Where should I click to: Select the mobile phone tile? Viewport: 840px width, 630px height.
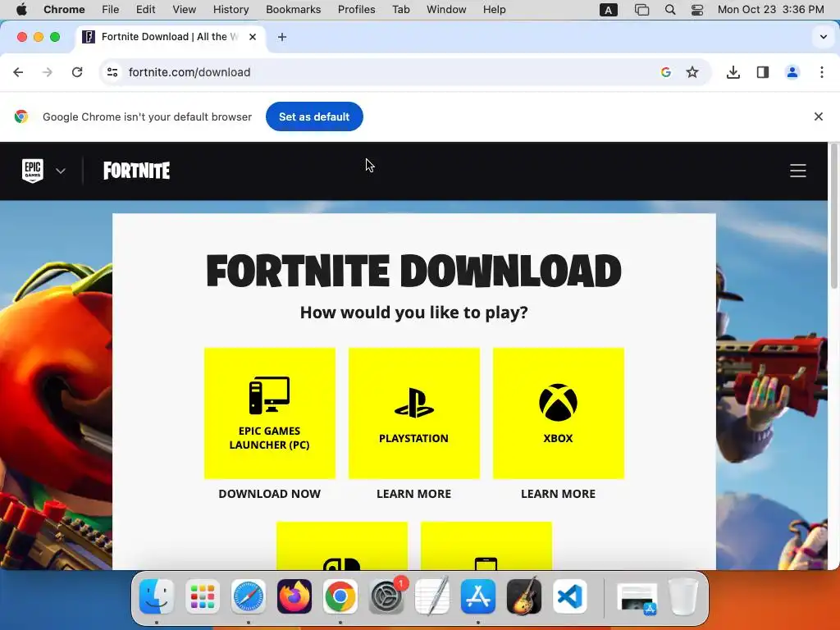pos(486,546)
